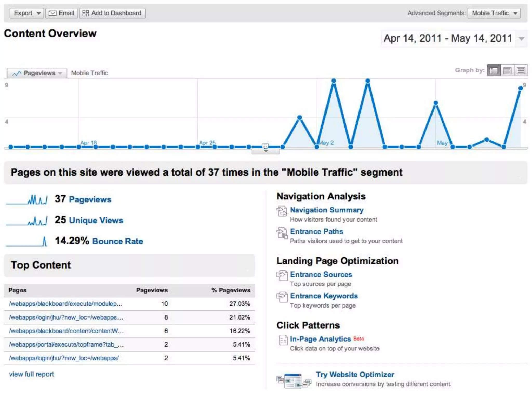Click the Navigation Summary icon
The image size is (532, 399).
pyautogui.click(x=282, y=211)
